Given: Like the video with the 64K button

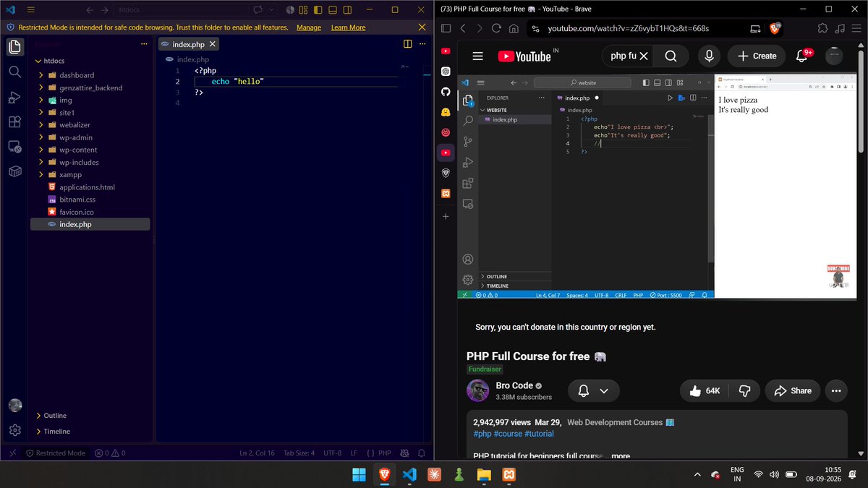Looking at the screenshot, I should (705, 390).
